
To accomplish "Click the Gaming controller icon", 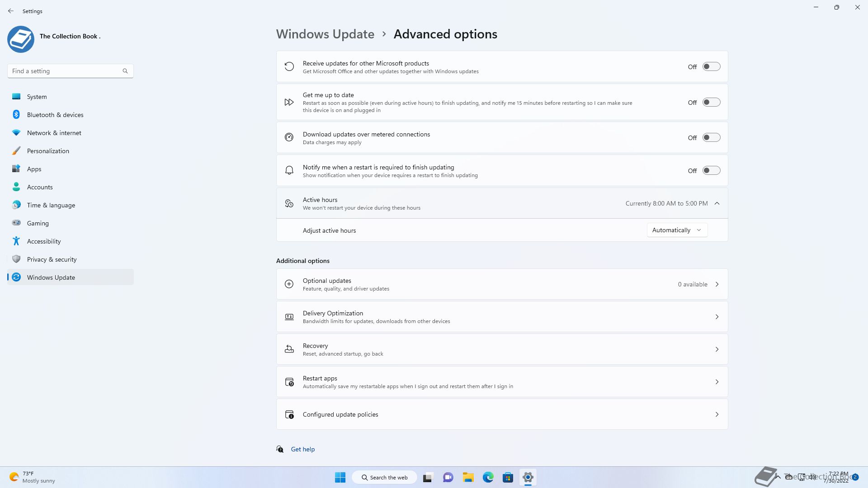I will pyautogui.click(x=16, y=223).
